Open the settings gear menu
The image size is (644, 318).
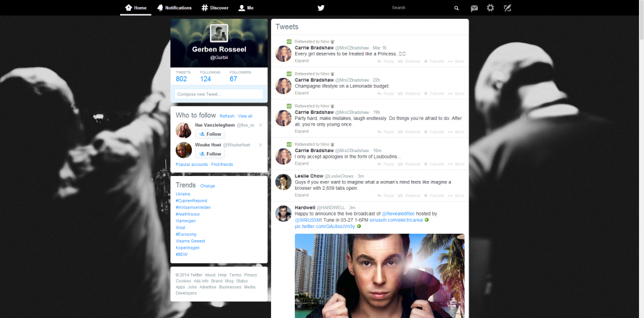[x=491, y=8]
